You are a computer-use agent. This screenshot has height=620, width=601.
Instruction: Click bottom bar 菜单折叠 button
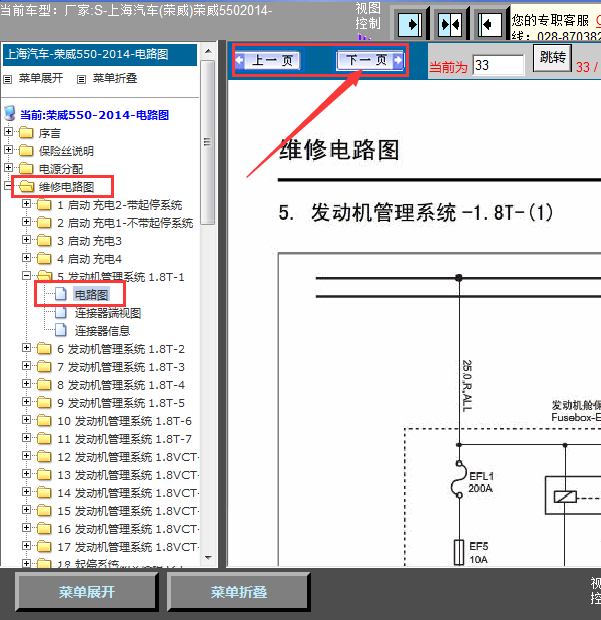click(x=238, y=592)
